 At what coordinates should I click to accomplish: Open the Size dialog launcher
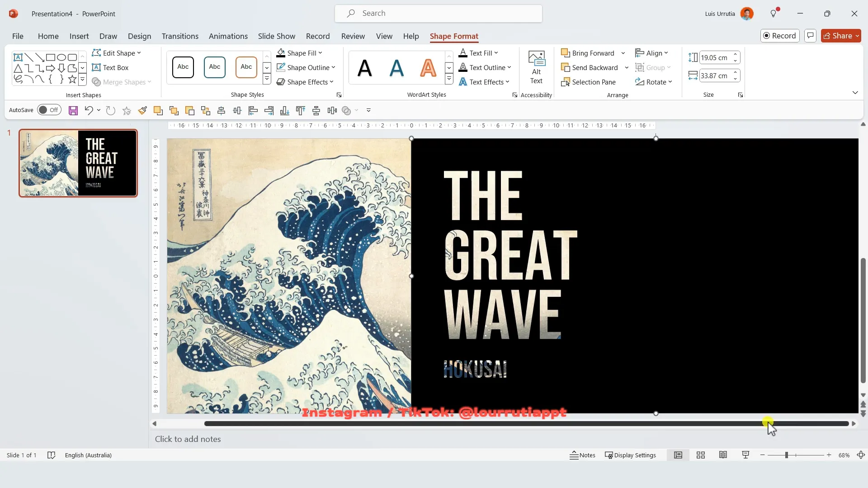pos(740,95)
